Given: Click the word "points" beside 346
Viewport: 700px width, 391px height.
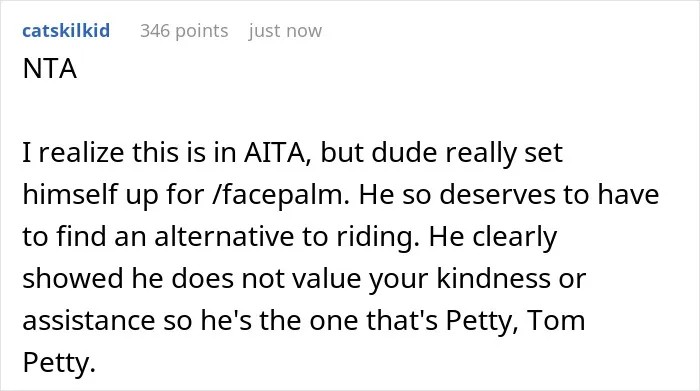Looking at the screenshot, I should [x=201, y=31].
